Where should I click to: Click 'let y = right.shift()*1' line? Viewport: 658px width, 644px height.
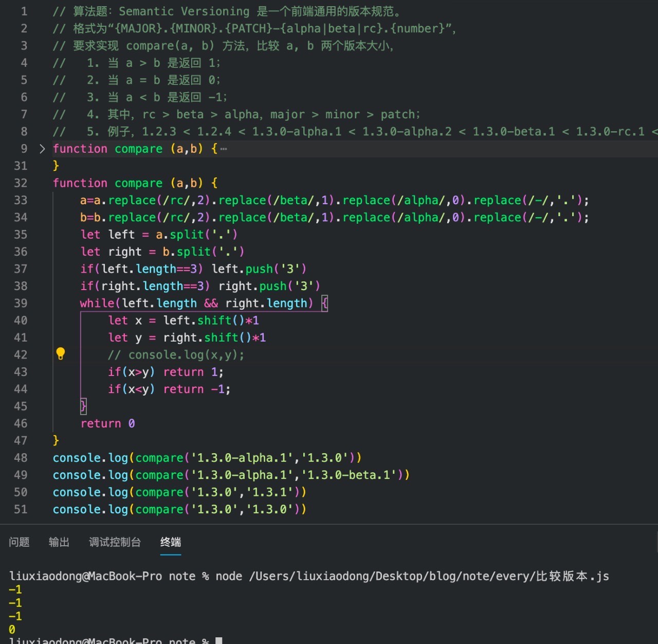(187, 337)
